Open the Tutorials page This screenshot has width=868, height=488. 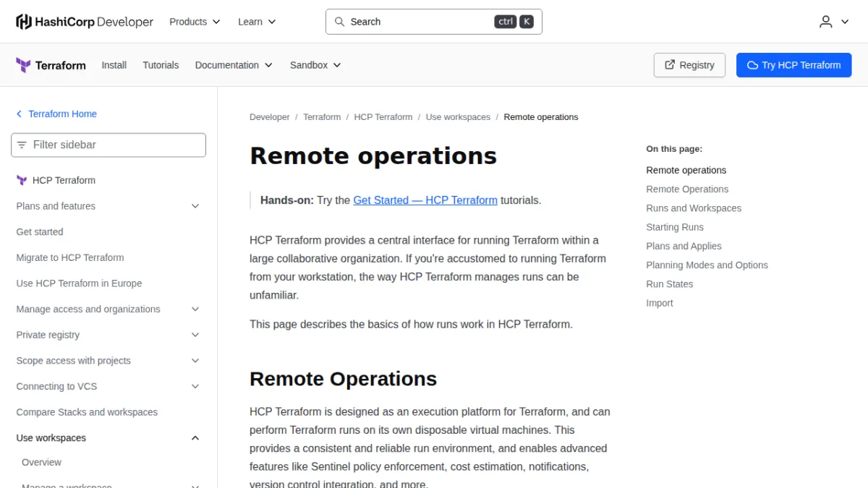coord(161,65)
